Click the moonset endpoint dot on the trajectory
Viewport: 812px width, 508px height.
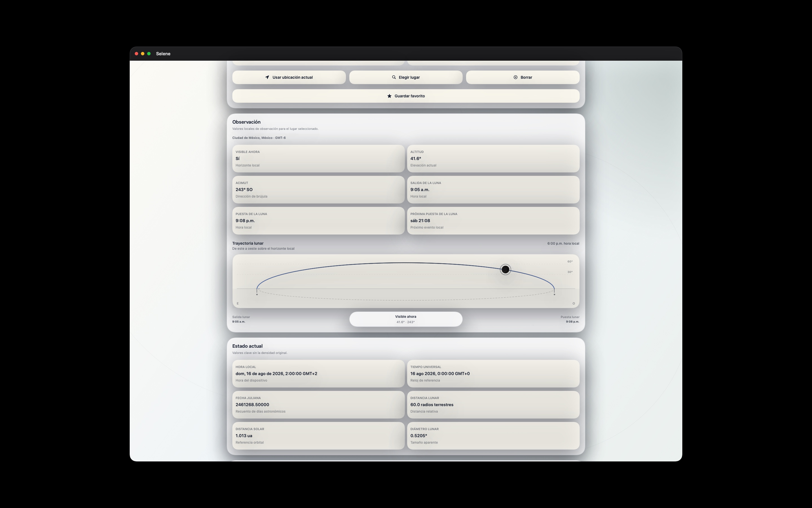pyautogui.click(x=554, y=294)
